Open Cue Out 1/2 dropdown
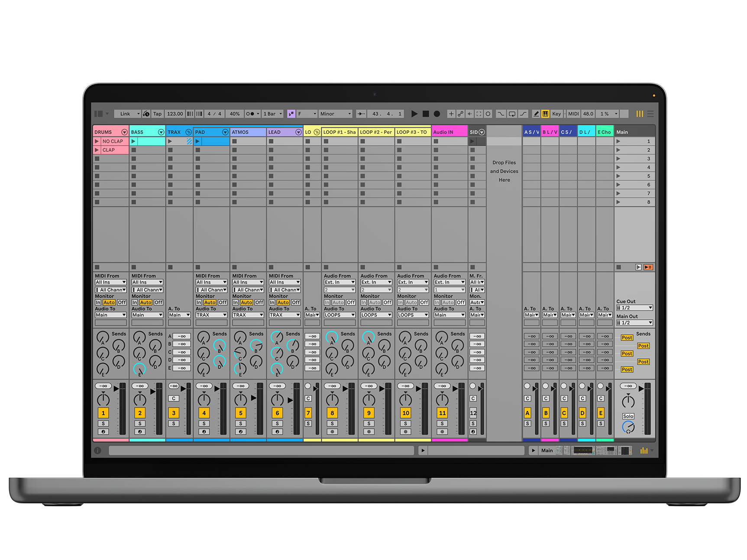 click(x=634, y=308)
